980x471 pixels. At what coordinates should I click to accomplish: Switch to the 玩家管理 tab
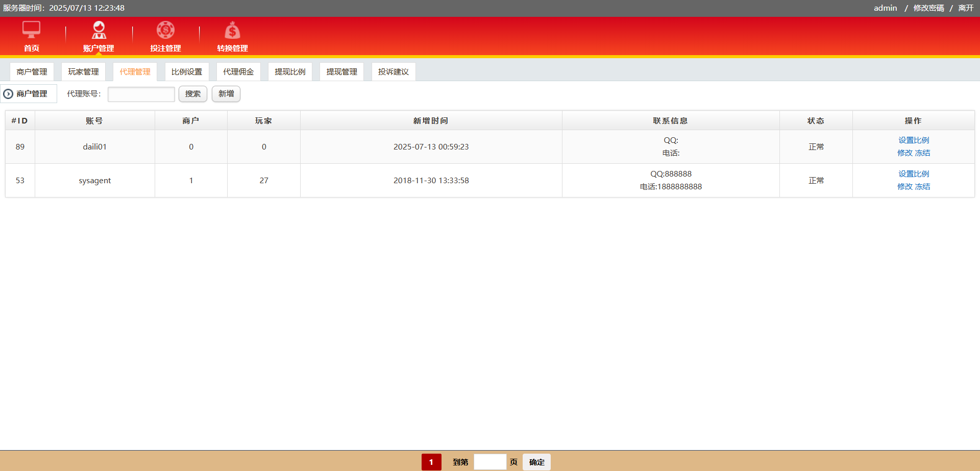83,72
